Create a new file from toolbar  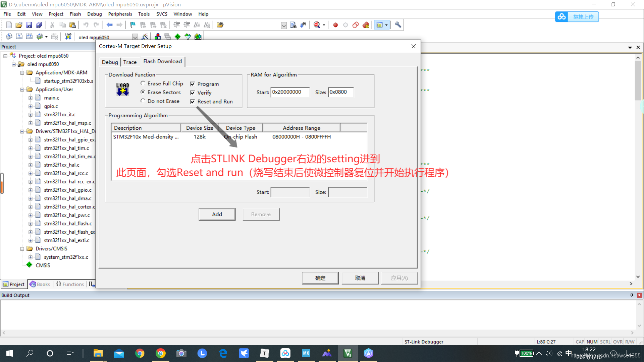[x=9, y=25]
